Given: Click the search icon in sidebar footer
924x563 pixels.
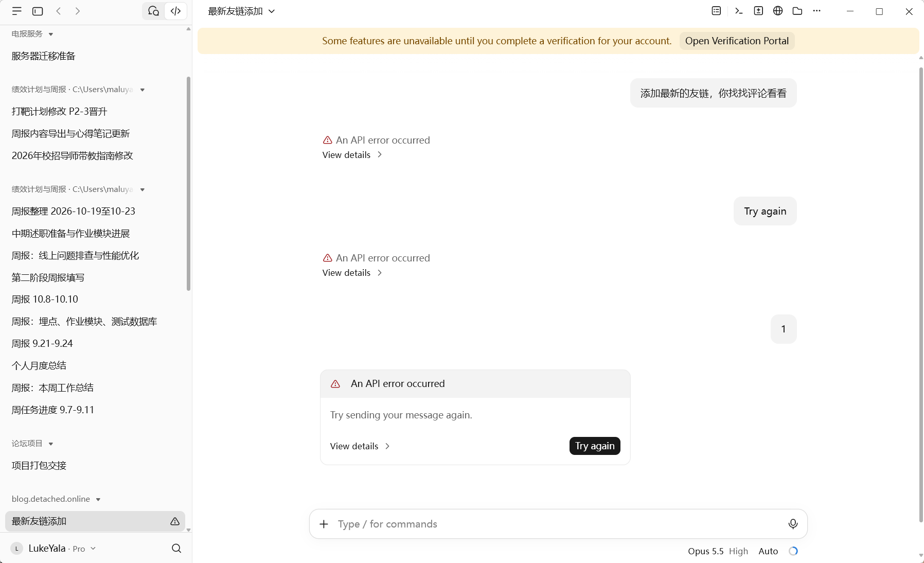Looking at the screenshot, I should coord(176,548).
